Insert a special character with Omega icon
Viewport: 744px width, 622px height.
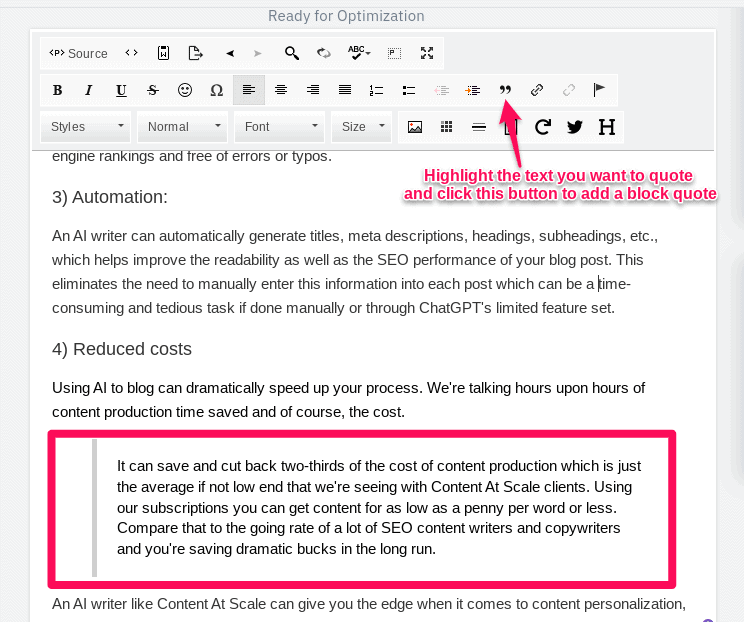tap(217, 90)
